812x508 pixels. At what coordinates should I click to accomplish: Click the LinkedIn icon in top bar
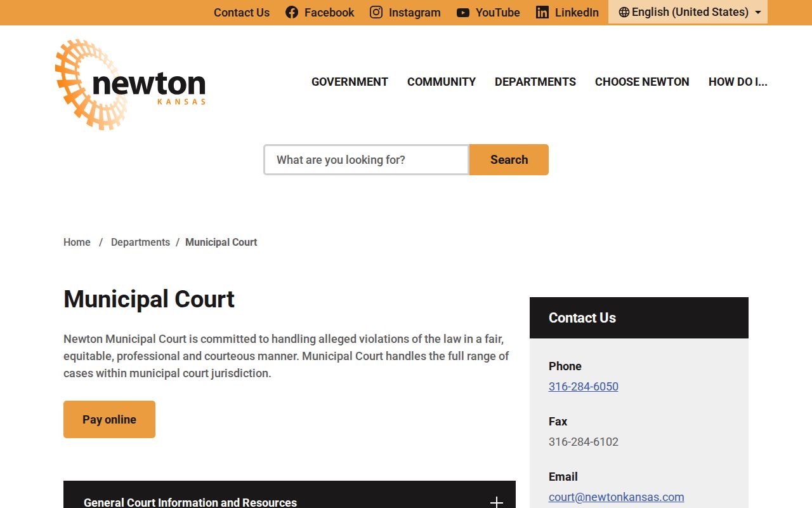pos(542,12)
